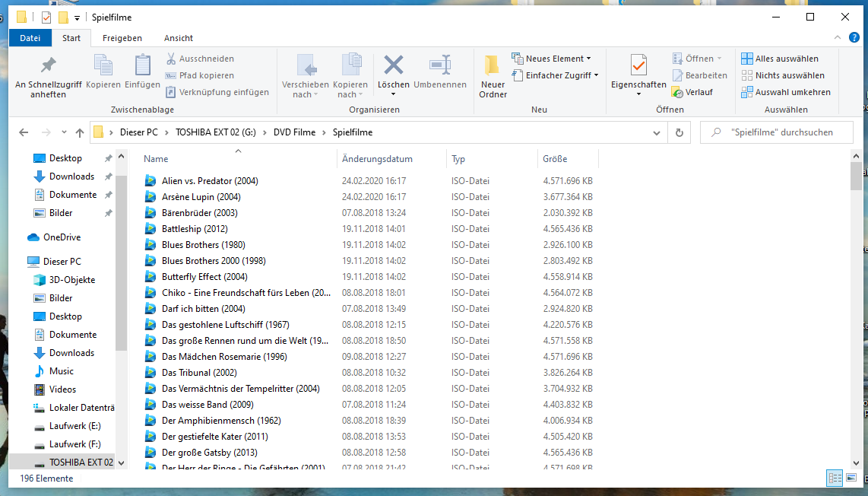868x496 pixels.
Task: Open Verlauf file history
Action: click(692, 92)
